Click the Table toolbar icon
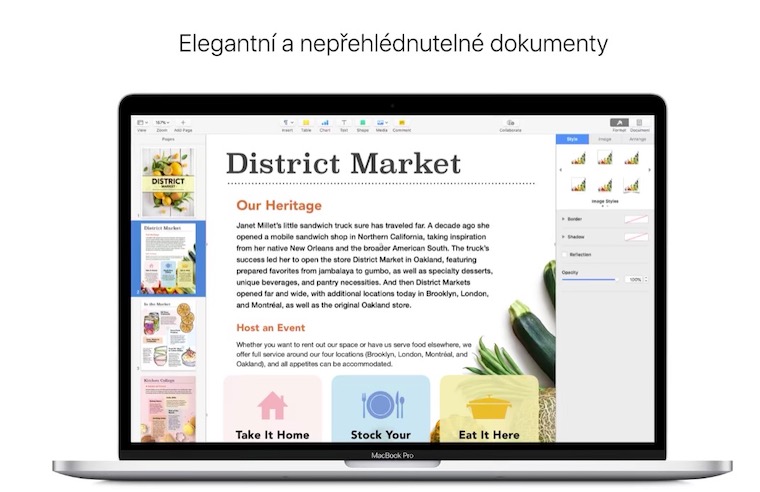760x492 pixels. (306, 123)
